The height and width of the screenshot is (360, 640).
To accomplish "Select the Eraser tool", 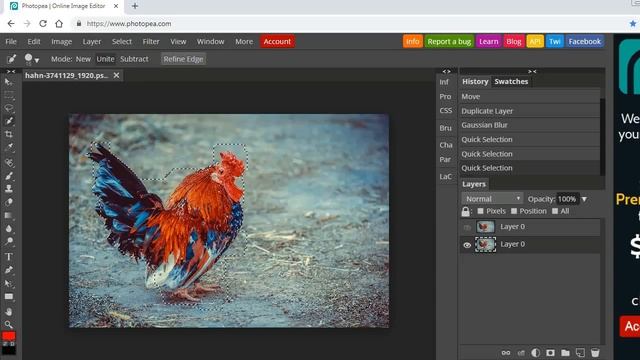I will click(x=9, y=202).
